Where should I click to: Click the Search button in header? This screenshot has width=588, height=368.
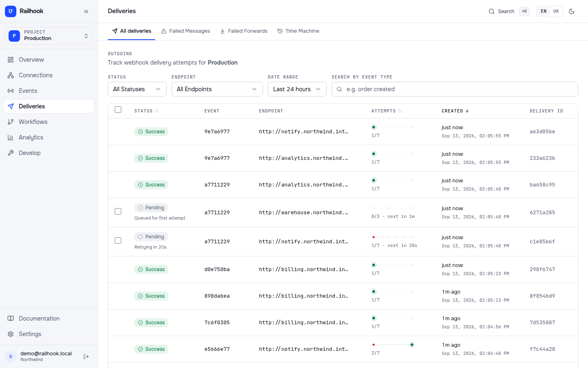[x=509, y=11]
